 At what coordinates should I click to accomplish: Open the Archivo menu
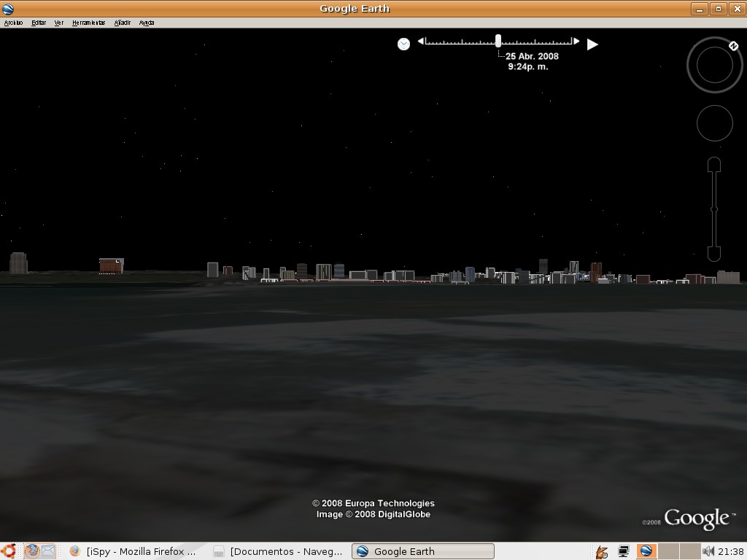pyautogui.click(x=13, y=23)
